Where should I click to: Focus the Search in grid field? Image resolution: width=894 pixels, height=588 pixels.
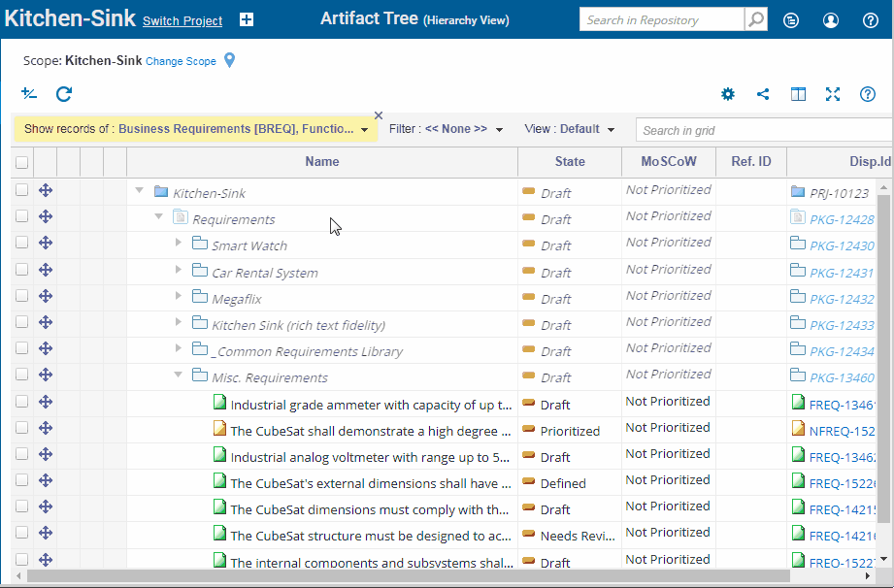click(764, 130)
